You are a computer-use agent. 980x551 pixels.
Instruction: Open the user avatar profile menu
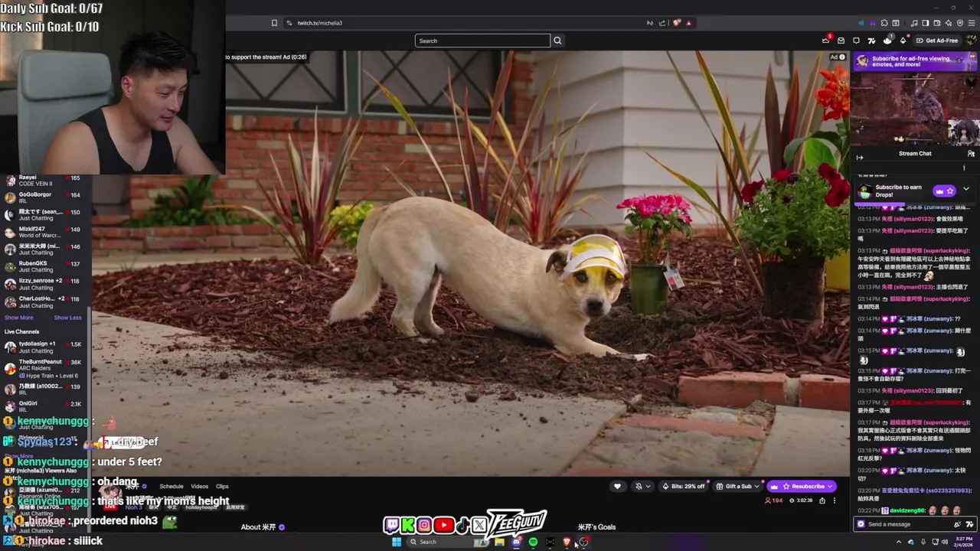click(971, 41)
